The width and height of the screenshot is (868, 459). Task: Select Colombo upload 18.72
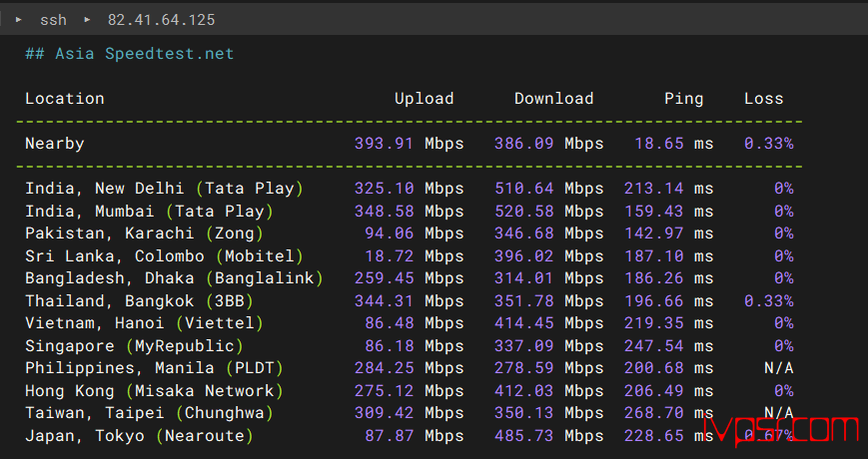(389, 256)
